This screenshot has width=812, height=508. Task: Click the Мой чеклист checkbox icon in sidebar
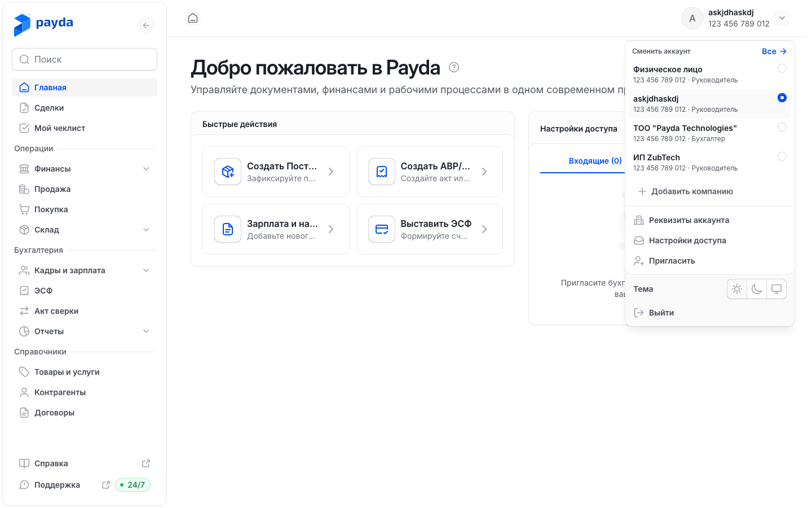pyautogui.click(x=24, y=128)
